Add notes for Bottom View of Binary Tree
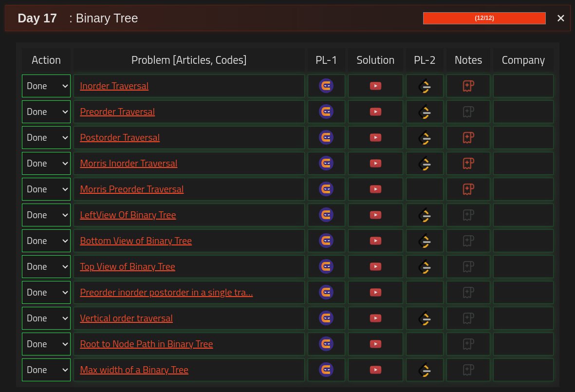Viewport: 575px width, 392px height. pos(468,241)
